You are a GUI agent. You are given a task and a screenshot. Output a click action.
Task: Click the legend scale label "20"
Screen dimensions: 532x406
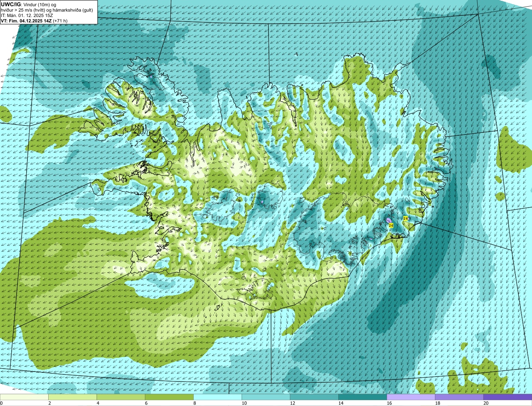tap(486, 403)
